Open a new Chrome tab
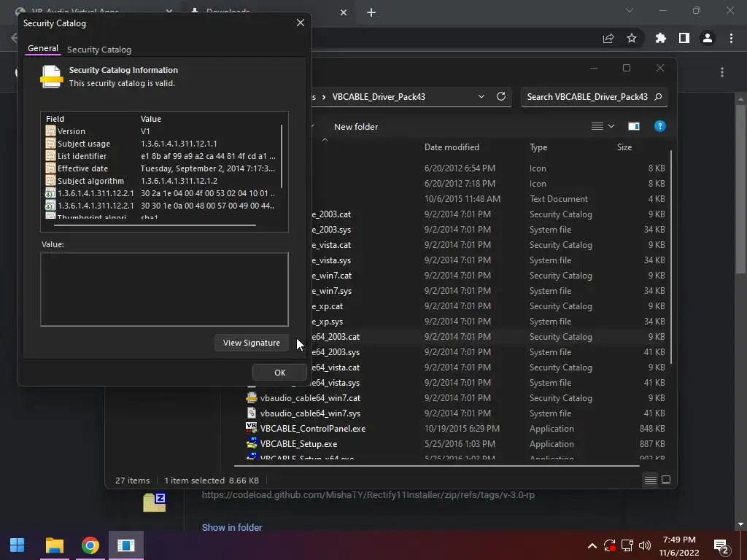The height and width of the screenshot is (560, 747). (371, 12)
